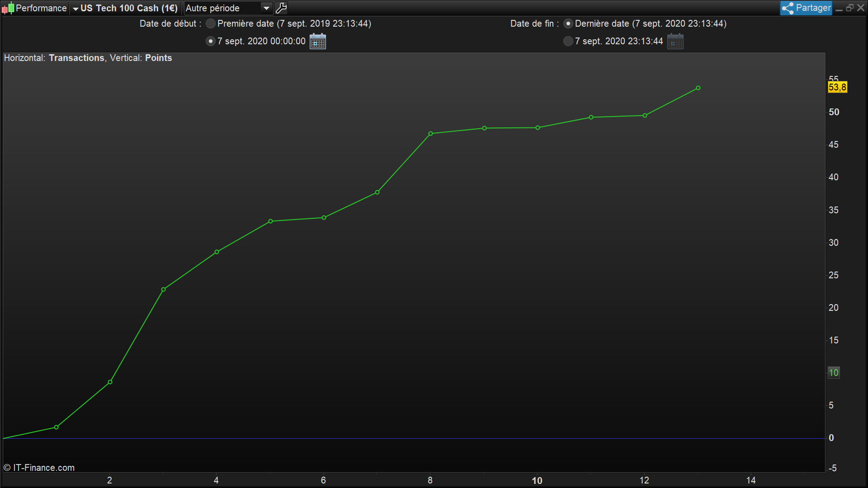Screen dimensions: 868x488
Task: Click last data point on green curve
Action: pyautogui.click(x=698, y=88)
